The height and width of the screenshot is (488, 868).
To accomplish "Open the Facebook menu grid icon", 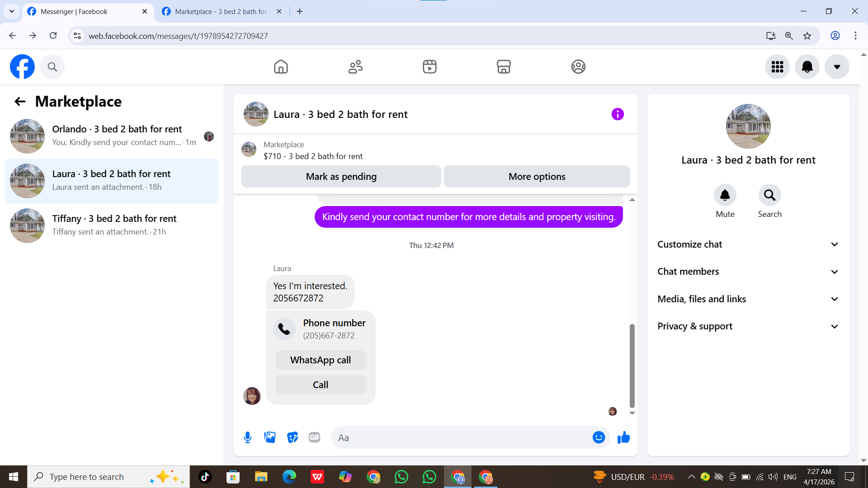I will pyautogui.click(x=777, y=67).
